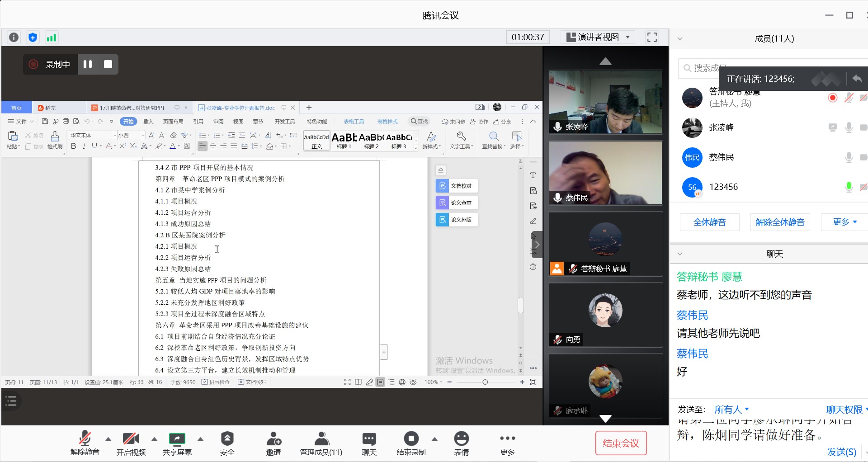The image size is (868, 462).
Task: Open floating list menu icon on shared screen
Action: (11, 401)
